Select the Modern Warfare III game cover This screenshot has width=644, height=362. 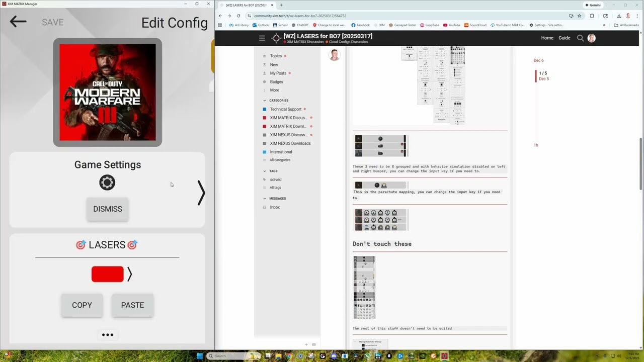coord(107,93)
